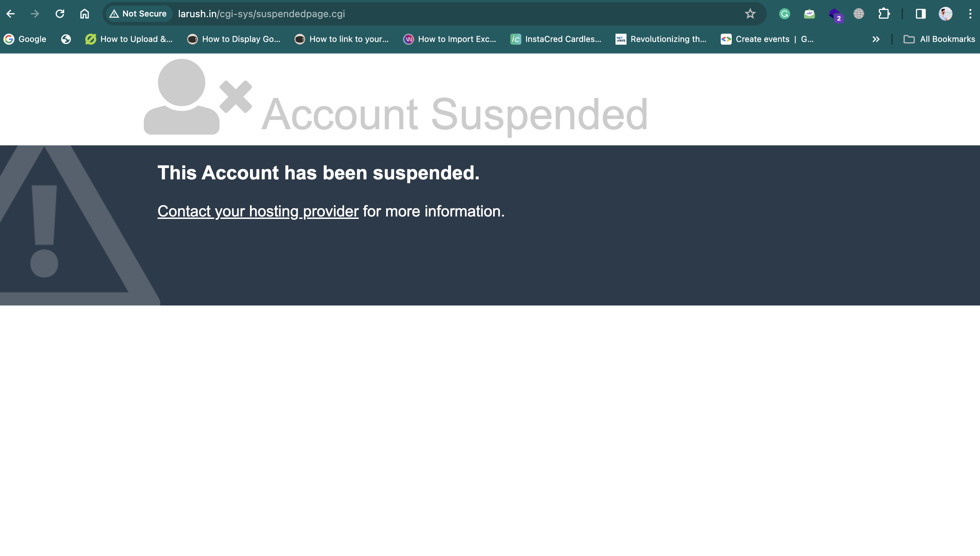Show the Not Secure site information
The height and width of the screenshot is (556, 980).
(138, 14)
